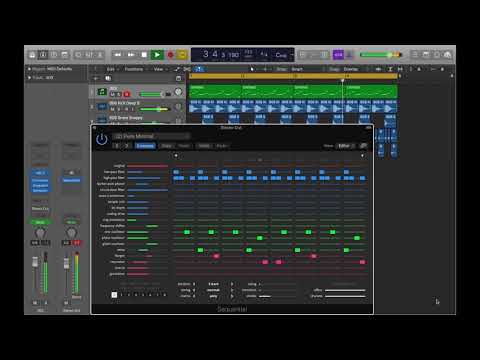
Task: Go to previous plugin preset arrow
Action: click(x=117, y=146)
